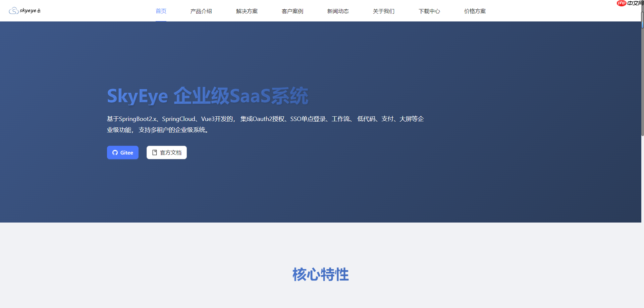644x308 pixels.
Task: Click the SkyEye 企业级SaaS系统 heading
Action: 207,96
